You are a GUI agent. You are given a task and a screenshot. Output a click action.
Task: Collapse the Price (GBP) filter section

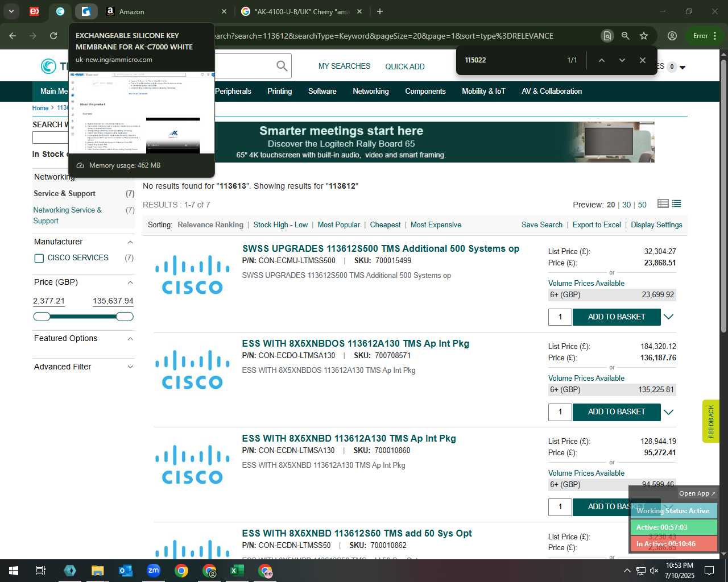click(130, 282)
